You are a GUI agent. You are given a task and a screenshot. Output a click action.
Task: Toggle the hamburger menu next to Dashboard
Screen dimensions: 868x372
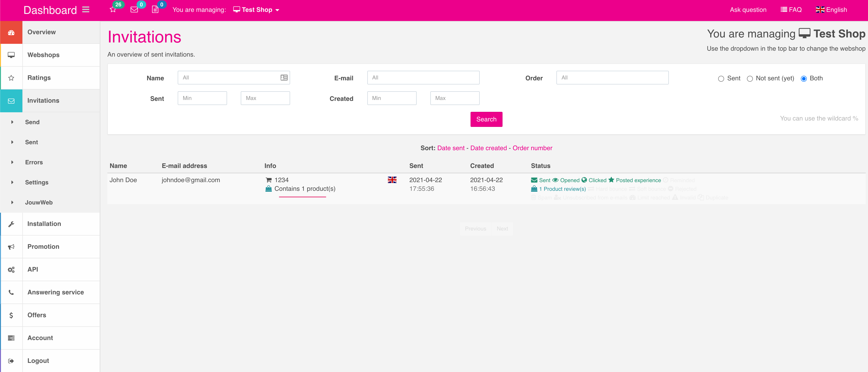coord(86,10)
